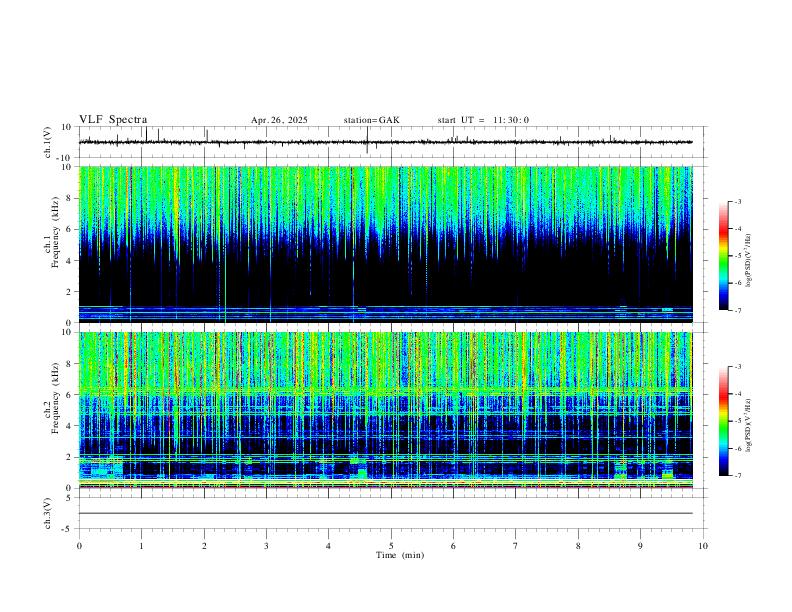Click the "4" kHz tick on ch.2 frequency axis
Image resolution: width=792 pixels, height=612 pixels.
pos(70,426)
